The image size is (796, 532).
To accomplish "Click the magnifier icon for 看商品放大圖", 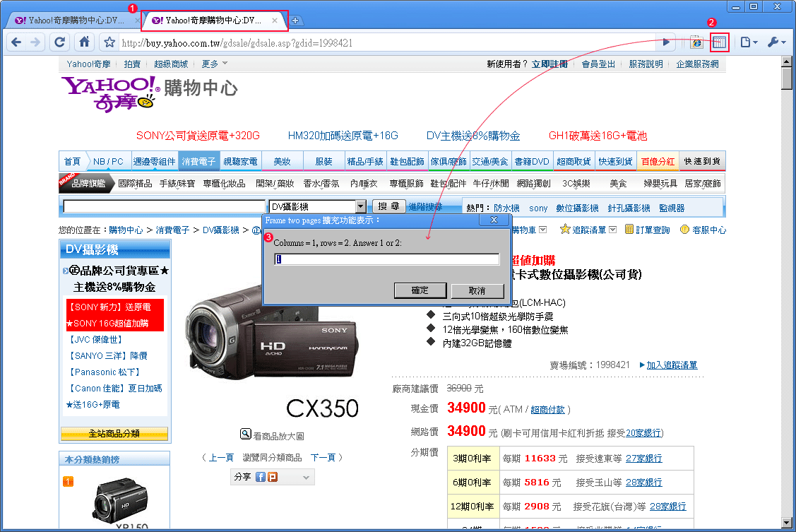I will pos(246,434).
